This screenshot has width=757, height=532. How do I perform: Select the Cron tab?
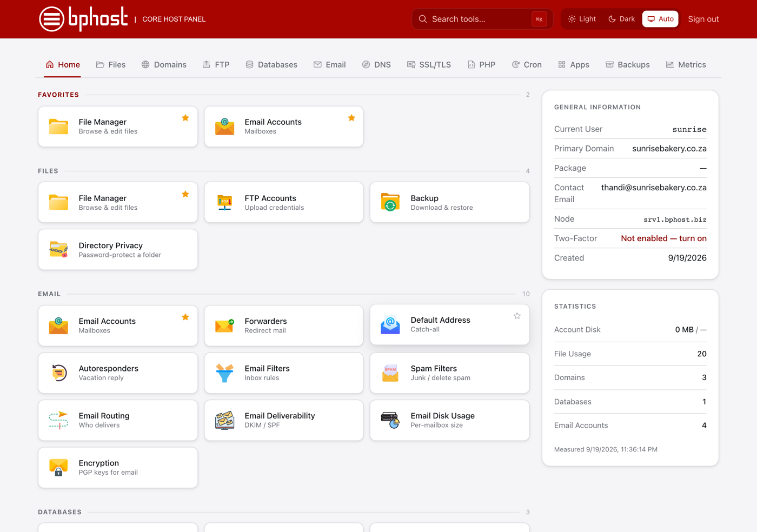pyautogui.click(x=527, y=65)
